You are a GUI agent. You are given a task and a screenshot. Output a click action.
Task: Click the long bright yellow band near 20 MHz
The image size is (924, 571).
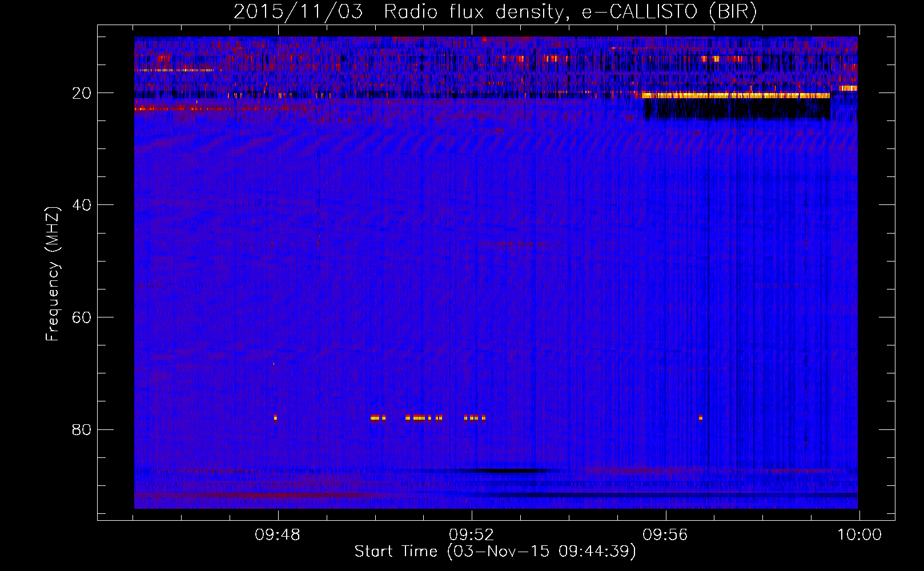point(736,95)
